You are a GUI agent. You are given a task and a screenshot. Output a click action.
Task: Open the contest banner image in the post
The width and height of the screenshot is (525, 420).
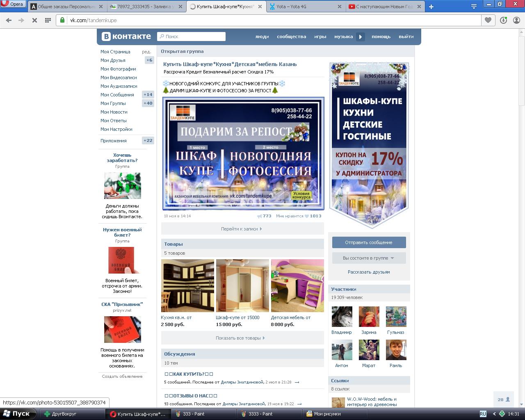click(x=243, y=153)
